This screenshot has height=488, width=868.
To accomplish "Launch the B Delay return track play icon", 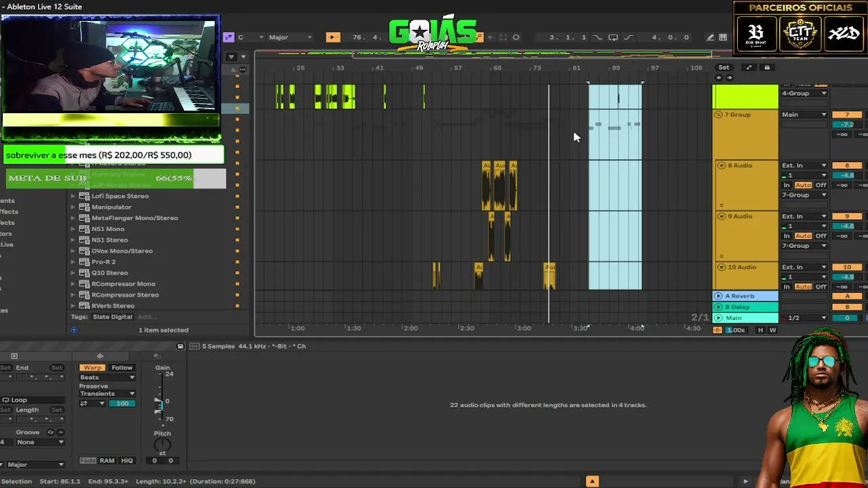I will coord(718,307).
